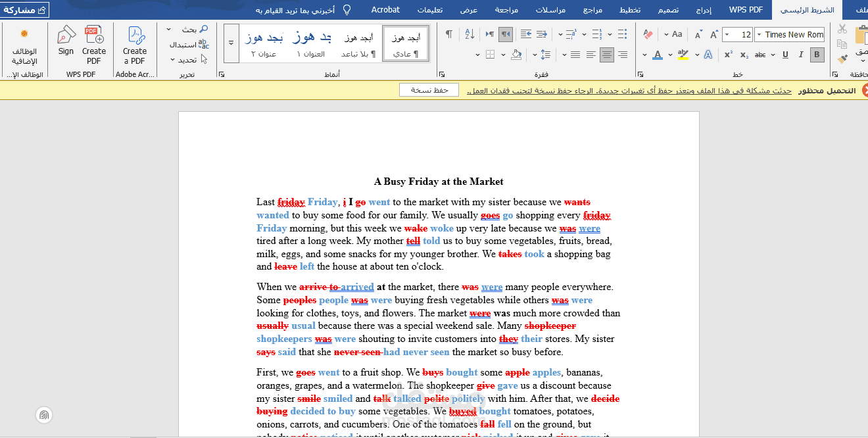
Task: Click the Cut scissors icon
Action: tap(842, 29)
